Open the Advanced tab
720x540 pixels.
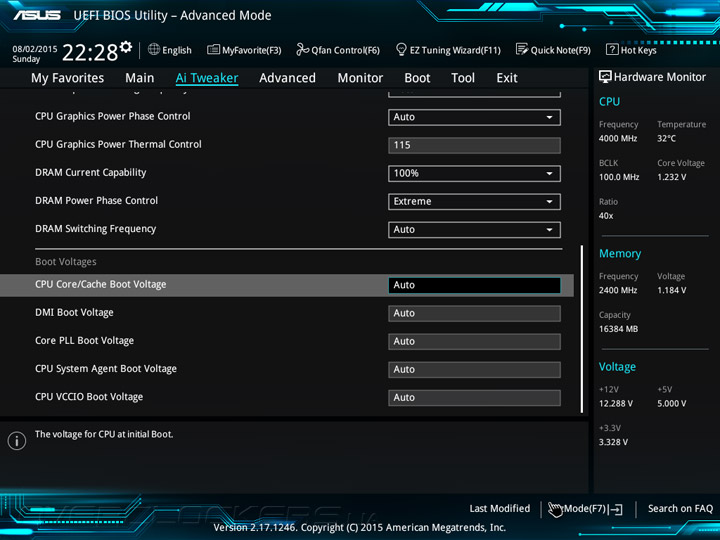point(287,78)
